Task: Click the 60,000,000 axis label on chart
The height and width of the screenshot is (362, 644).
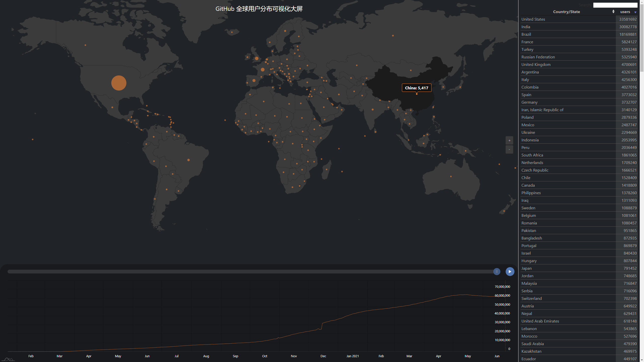Action: (x=502, y=295)
